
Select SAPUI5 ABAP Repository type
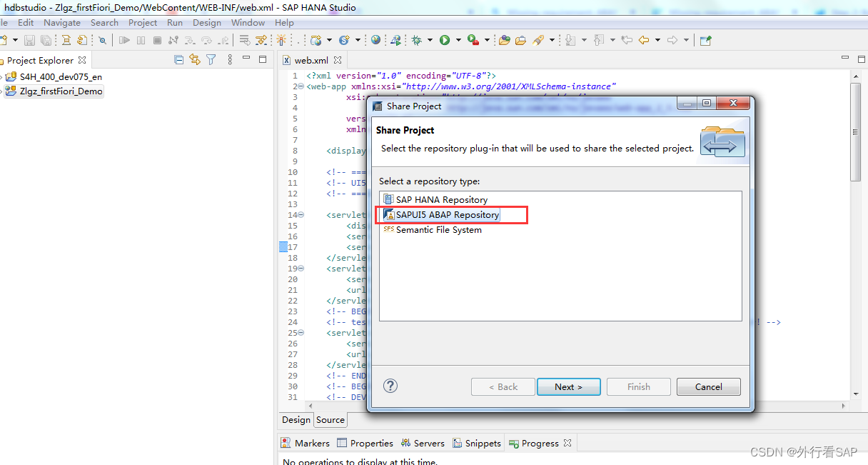441,214
